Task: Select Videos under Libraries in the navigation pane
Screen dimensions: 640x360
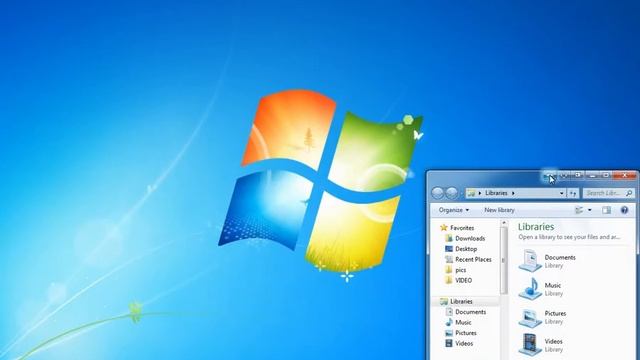Action: coord(459,344)
